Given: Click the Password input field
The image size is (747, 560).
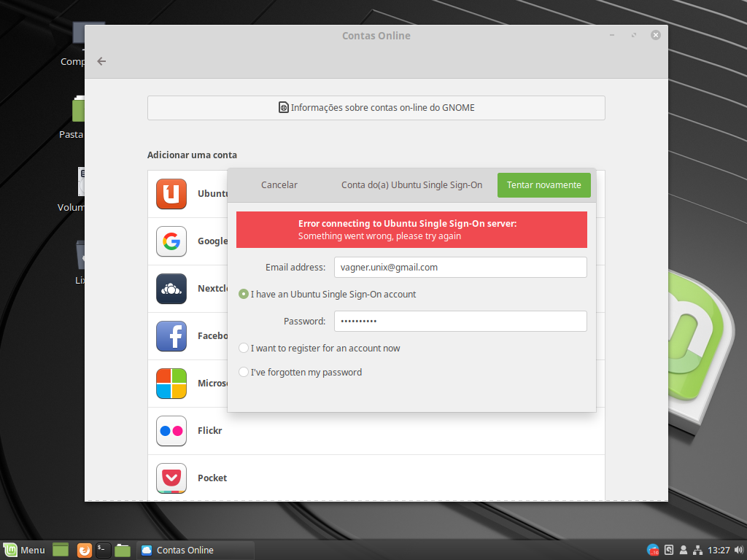Looking at the screenshot, I should [460, 321].
